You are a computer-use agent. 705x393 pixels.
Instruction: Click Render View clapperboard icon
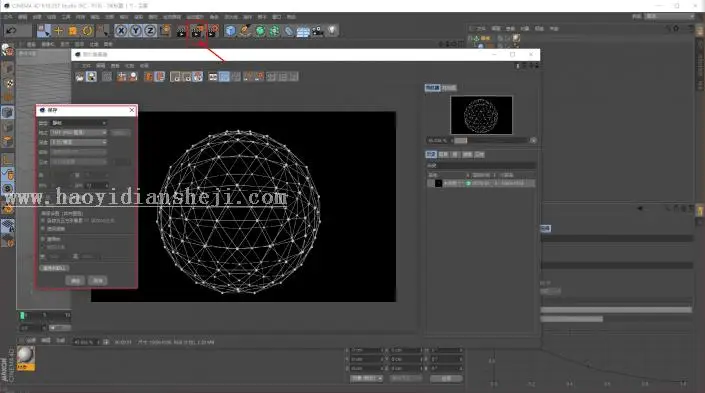pos(182,31)
